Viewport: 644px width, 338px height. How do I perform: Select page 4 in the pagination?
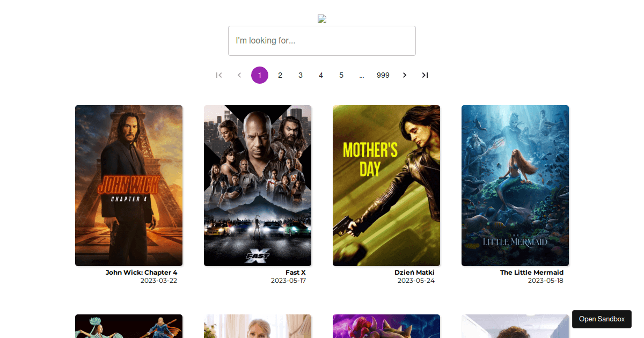point(321,75)
